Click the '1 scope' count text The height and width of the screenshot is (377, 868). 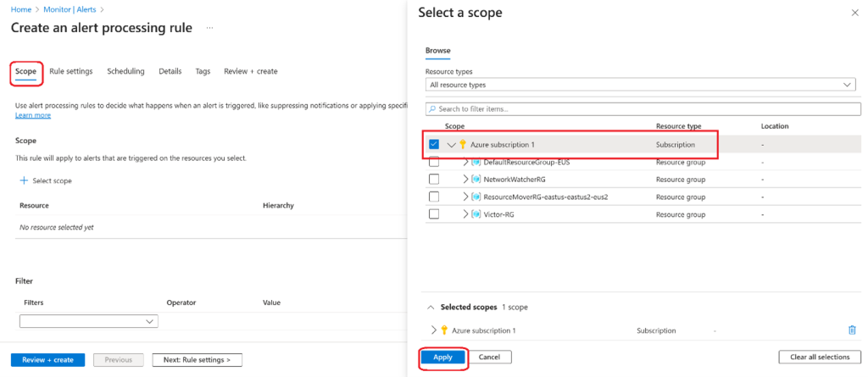[x=515, y=307]
